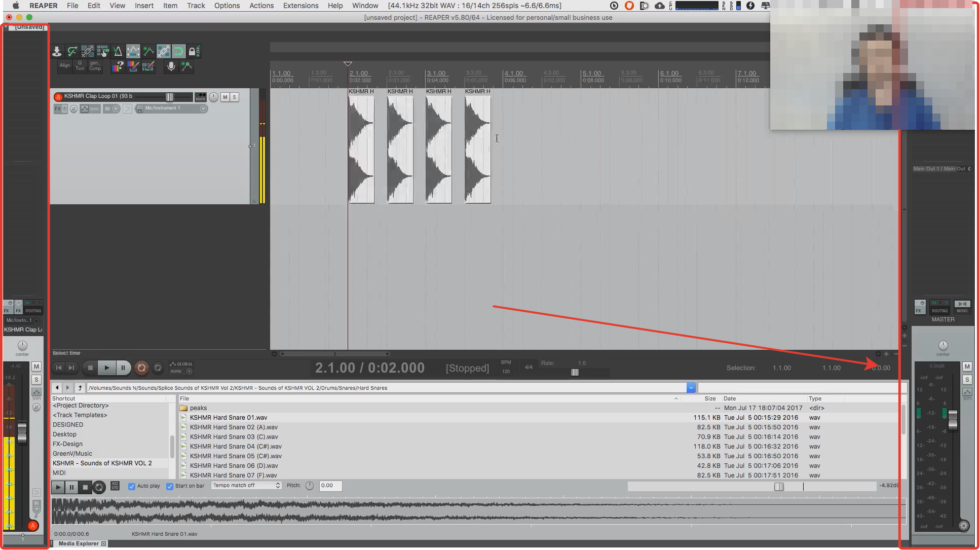Click the track pan knob
This screenshot has height=550, width=980.
pos(213,97)
